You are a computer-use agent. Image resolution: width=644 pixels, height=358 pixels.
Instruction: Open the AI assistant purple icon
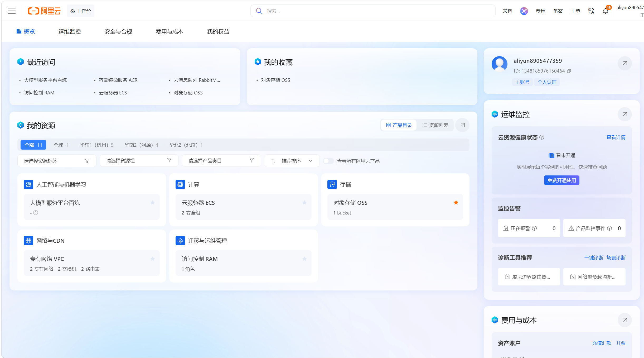pos(524,11)
